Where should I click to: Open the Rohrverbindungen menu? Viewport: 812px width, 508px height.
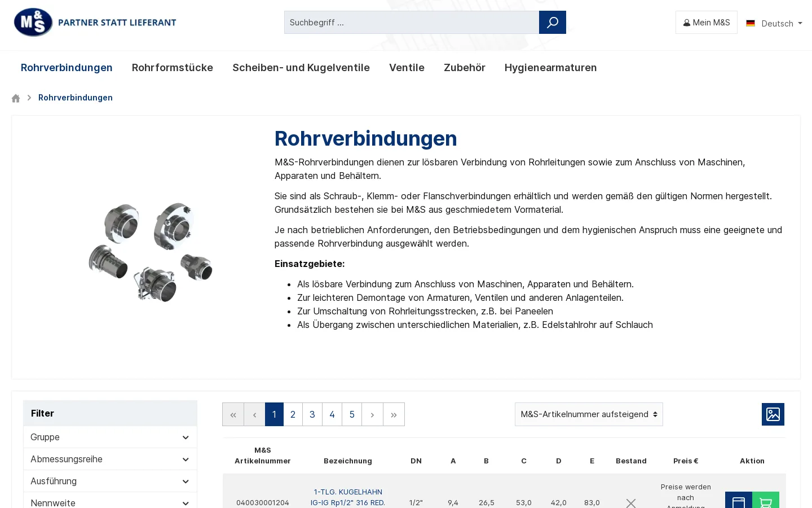click(x=67, y=68)
